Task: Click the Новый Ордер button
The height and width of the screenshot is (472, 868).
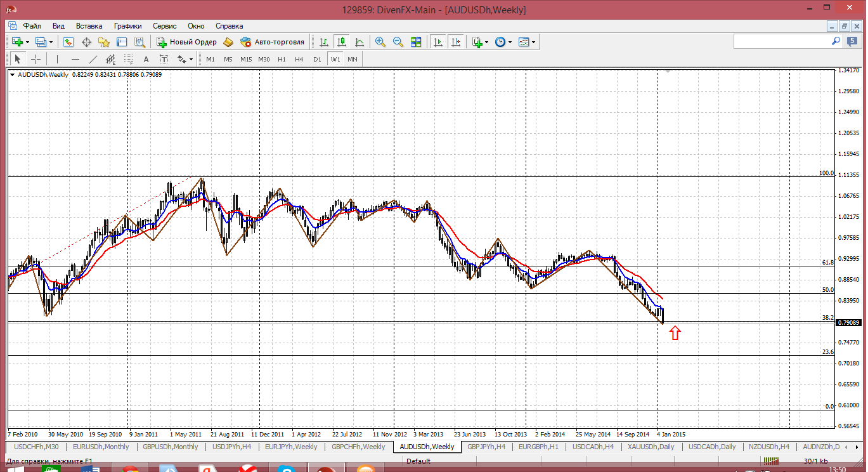Action: [x=187, y=42]
